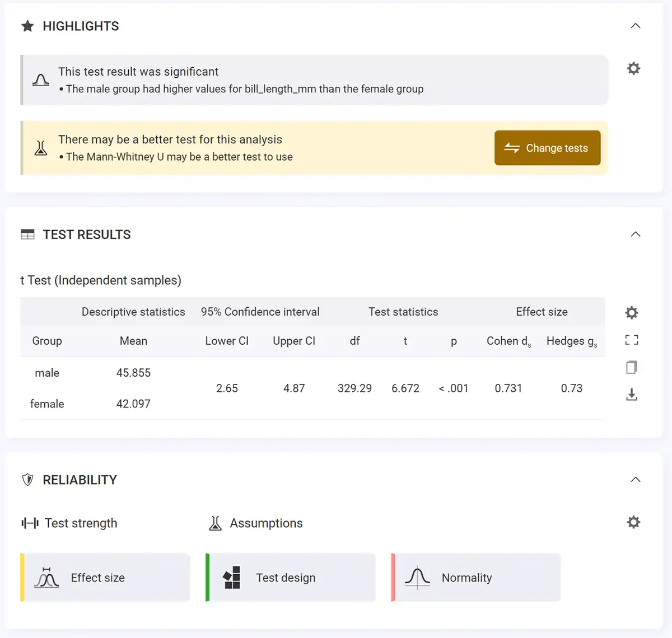The width and height of the screenshot is (672, 638).
Task: Expand results table to fullscreen
Action: tap(632, 340)
